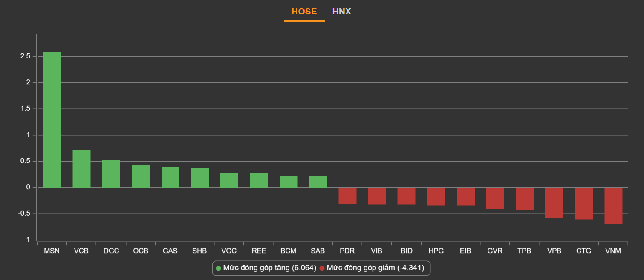Toggle the green 'Mức đóng góp tăng' legend
The height and width of the screenshot is (280, 644).
pyautogui.click(x=266, y=268)
